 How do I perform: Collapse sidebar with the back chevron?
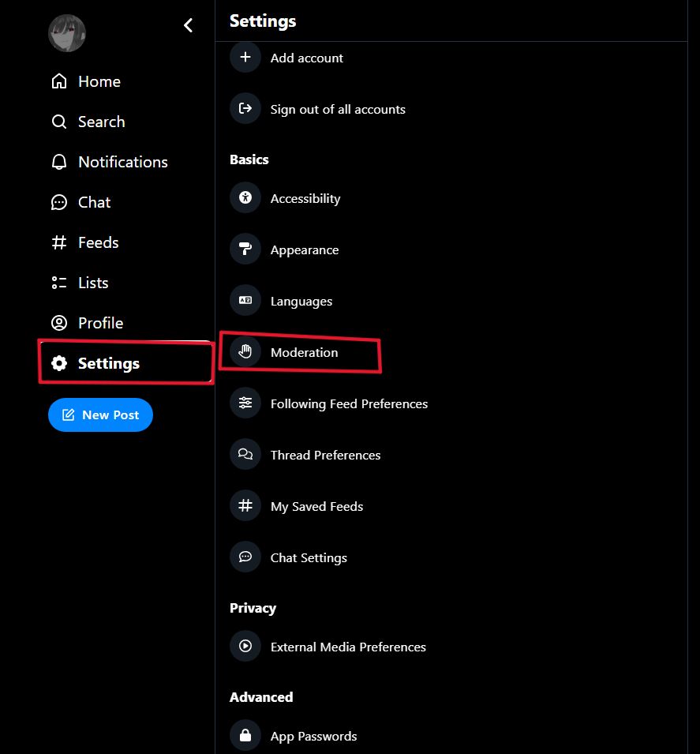click(x=188, y=25)
